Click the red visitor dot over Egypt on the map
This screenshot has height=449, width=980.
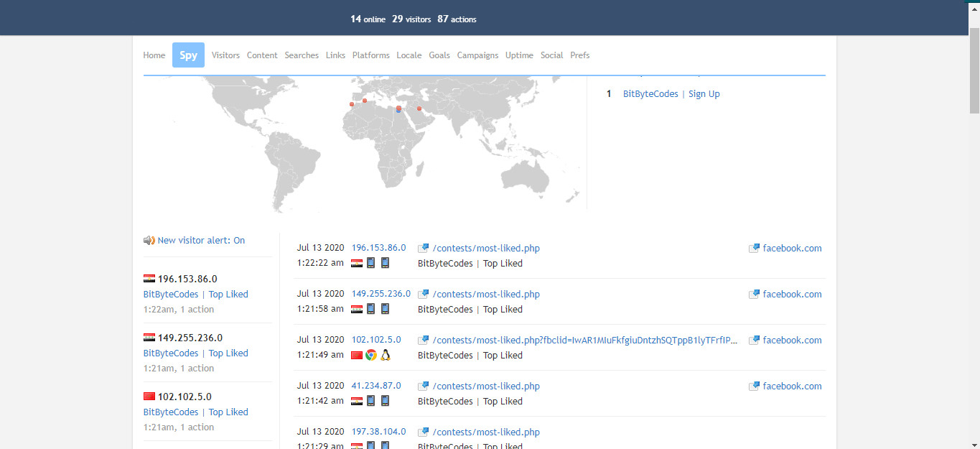[x=398, y=108]
